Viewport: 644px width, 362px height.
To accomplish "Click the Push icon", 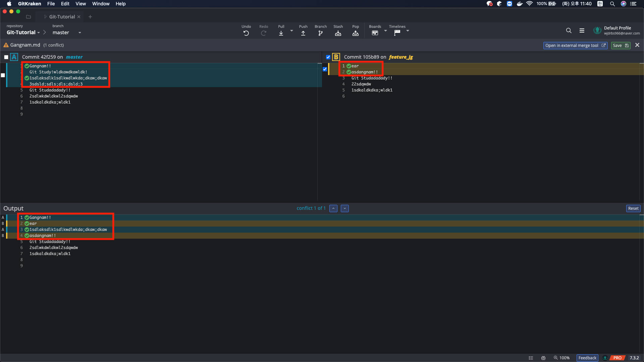I will pyautogui.click(x=303, y=33).
